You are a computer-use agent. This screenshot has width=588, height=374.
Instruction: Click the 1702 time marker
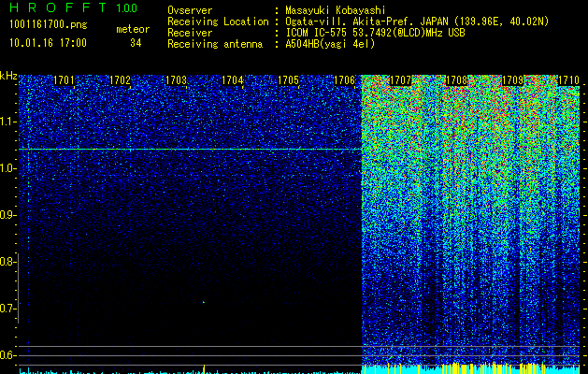[x=120, y=80]
